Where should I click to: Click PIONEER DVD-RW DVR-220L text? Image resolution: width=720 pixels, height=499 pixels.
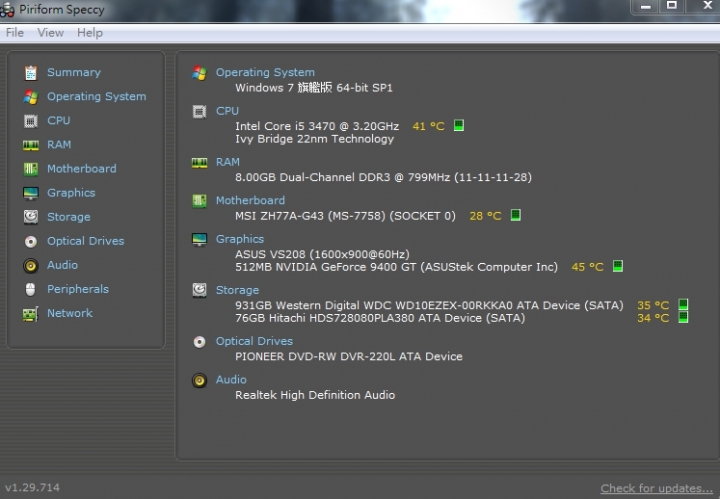pyautogui.click(x=349, y=357)
